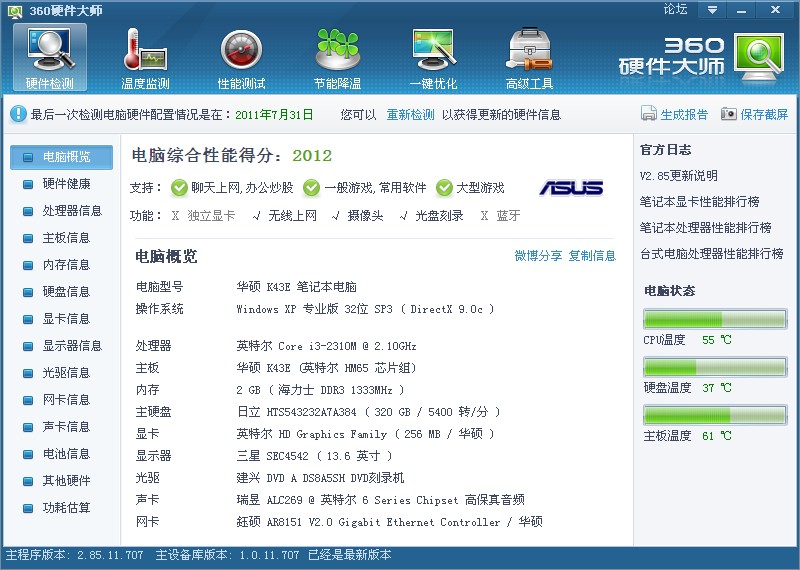Click 建兴 DVD A DS8A5SH value
Screen dimensions: 800x570
coord(320,478)
